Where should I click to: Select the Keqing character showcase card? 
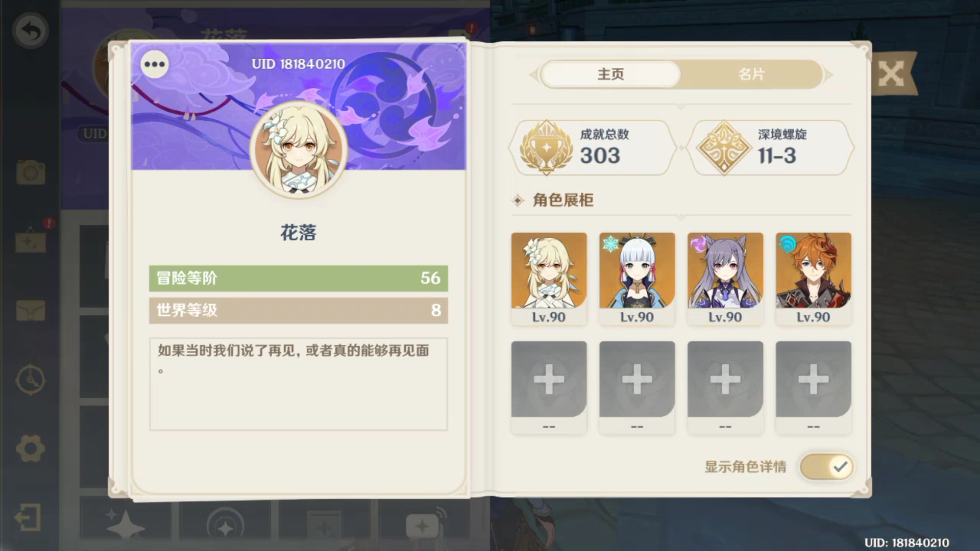725,279
